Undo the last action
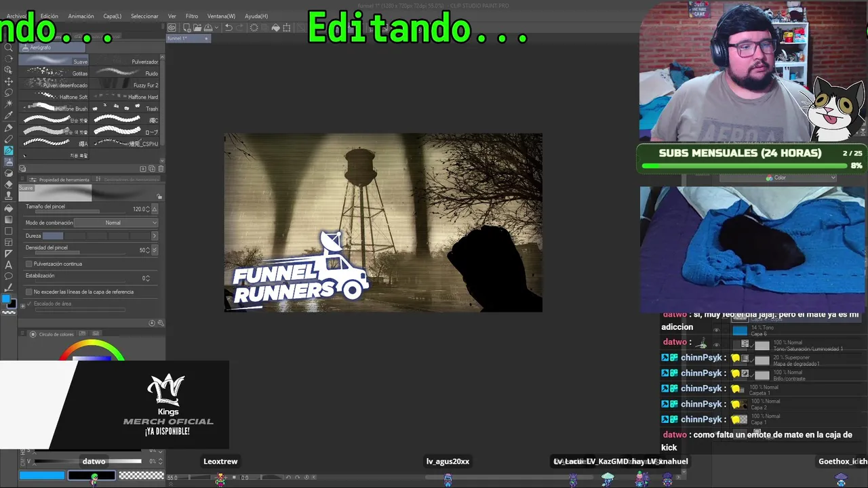 point(229,28)
